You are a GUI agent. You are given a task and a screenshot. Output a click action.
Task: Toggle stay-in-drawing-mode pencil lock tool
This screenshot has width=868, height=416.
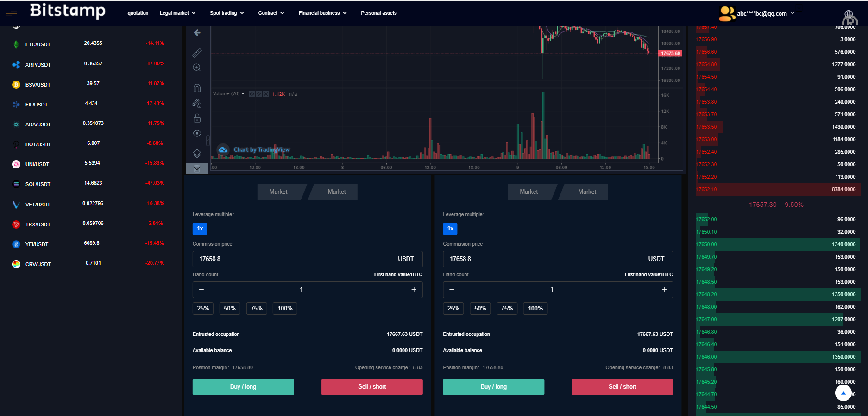click(197, 103)
